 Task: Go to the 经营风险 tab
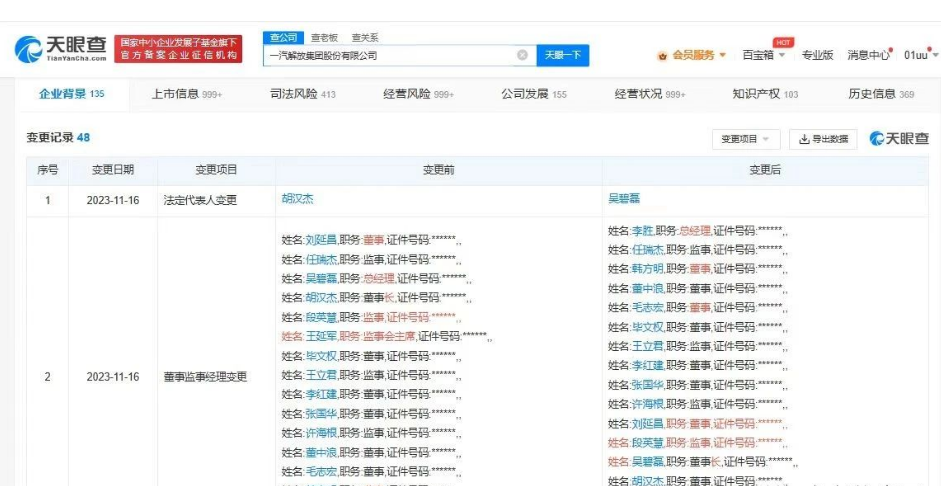pos(418,94)
